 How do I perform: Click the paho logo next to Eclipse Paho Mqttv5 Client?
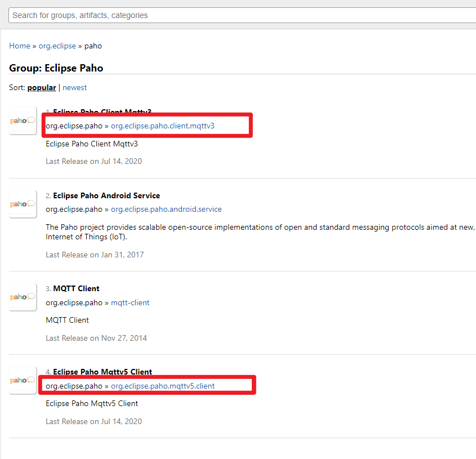[22, 380]
